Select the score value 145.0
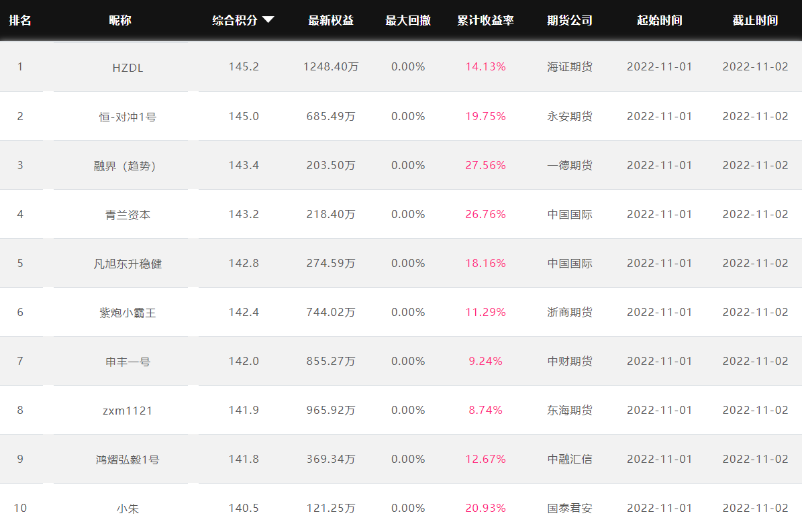 point(244,117)
